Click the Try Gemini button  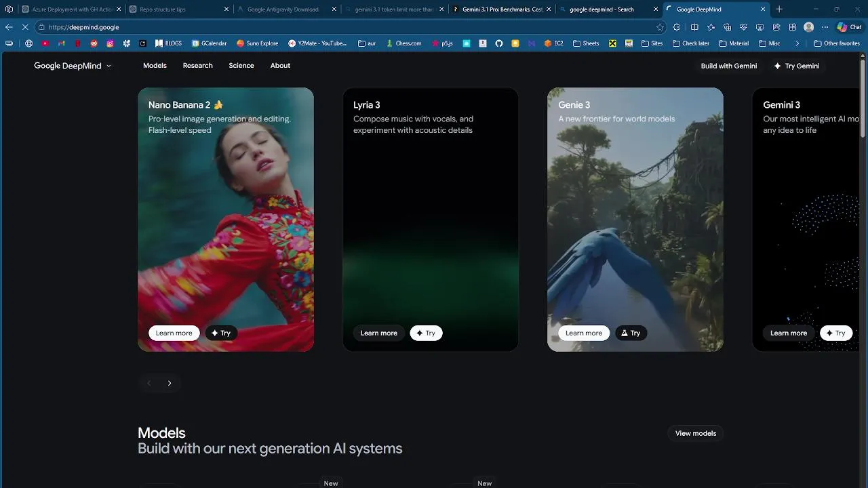[x=797, y=66]
